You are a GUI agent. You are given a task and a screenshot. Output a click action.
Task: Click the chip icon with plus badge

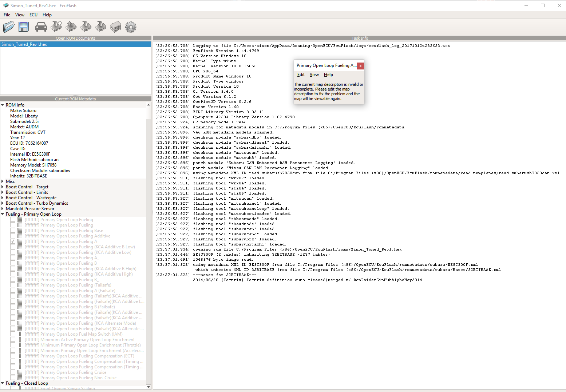[x=56, y=27]
